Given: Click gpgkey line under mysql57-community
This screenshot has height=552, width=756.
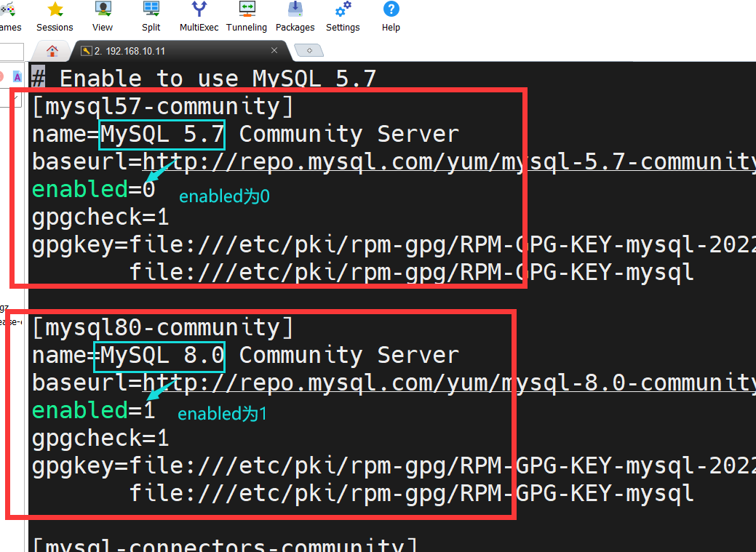Looking at the screenshot, I should click(x=394, y=244).
